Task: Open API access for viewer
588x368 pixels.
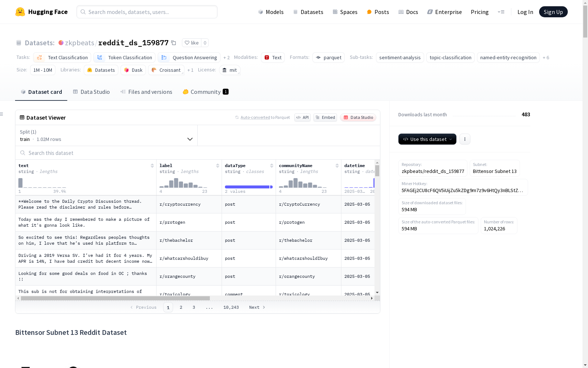Action: (302, 117)
